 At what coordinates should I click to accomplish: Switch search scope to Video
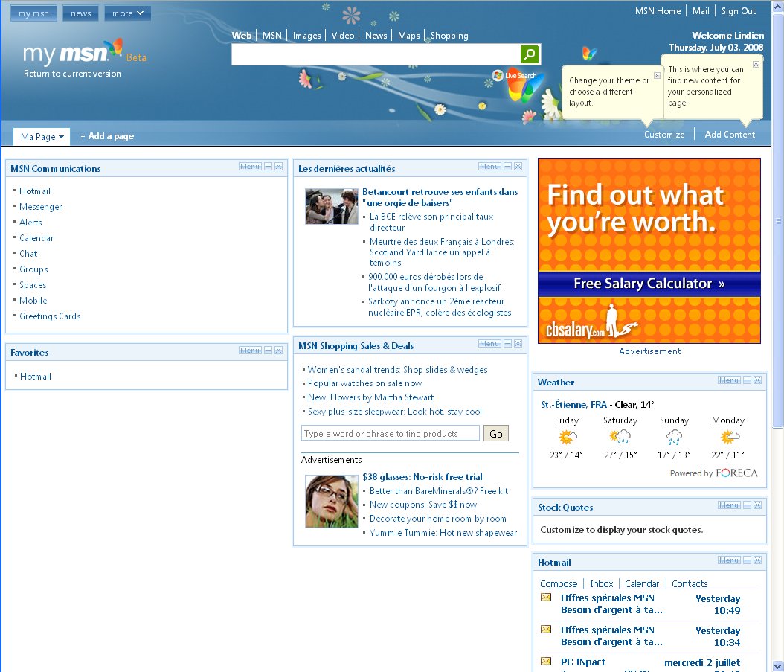point(342,36)
